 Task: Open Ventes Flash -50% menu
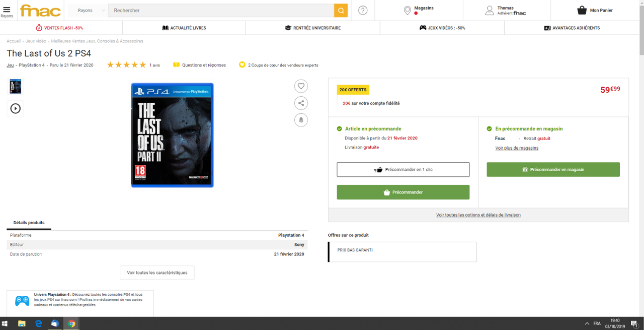pos(60,28)
